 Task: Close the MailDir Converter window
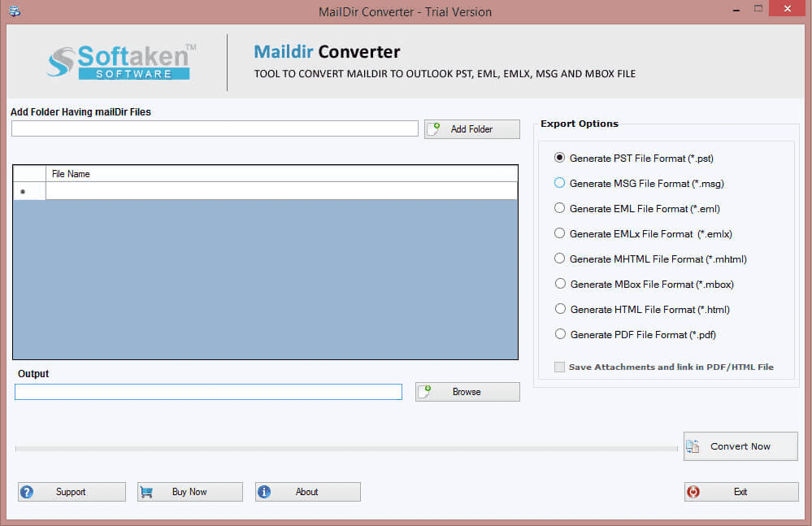787,8
